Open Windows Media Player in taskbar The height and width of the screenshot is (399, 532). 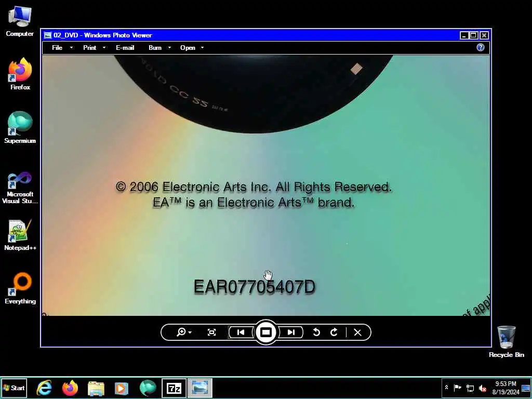click(x=121, y=388)
